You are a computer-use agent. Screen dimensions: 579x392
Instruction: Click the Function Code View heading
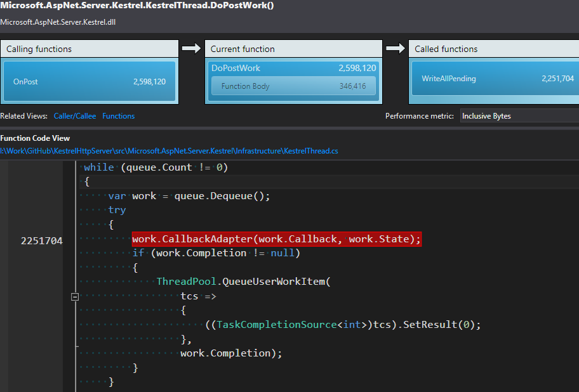point(35,138)
